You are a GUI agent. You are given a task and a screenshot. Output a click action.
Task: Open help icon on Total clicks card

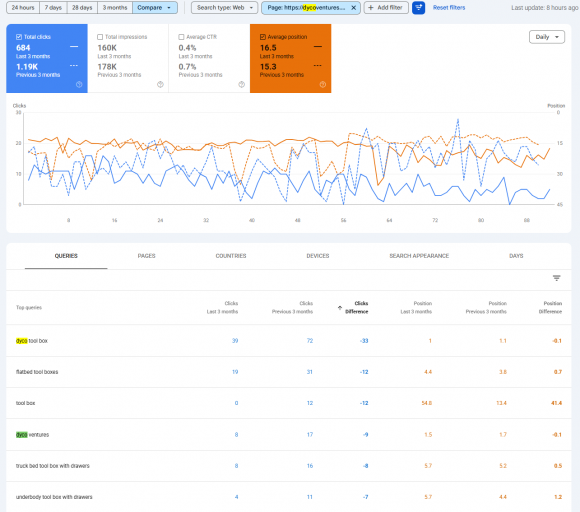pyautogui.click(x=79, y=84)
